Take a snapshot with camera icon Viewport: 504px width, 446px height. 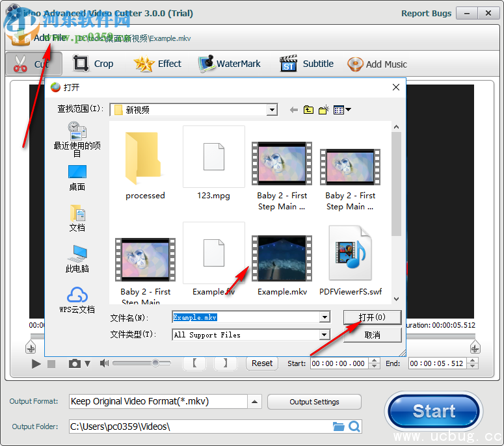(75, 363)
